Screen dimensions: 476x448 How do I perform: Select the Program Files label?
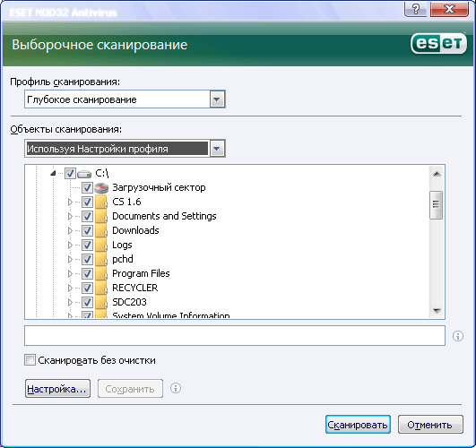point(141,273)
